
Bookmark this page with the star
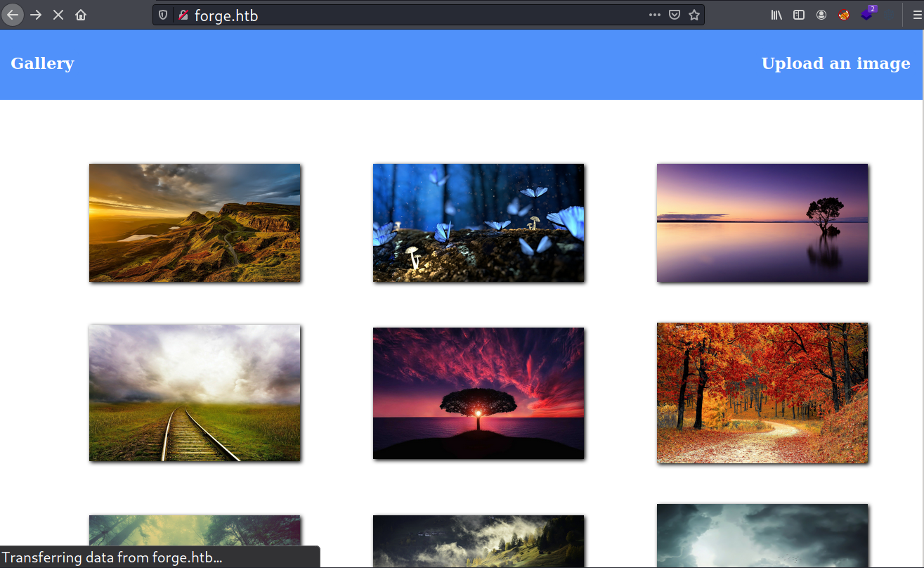694,15
